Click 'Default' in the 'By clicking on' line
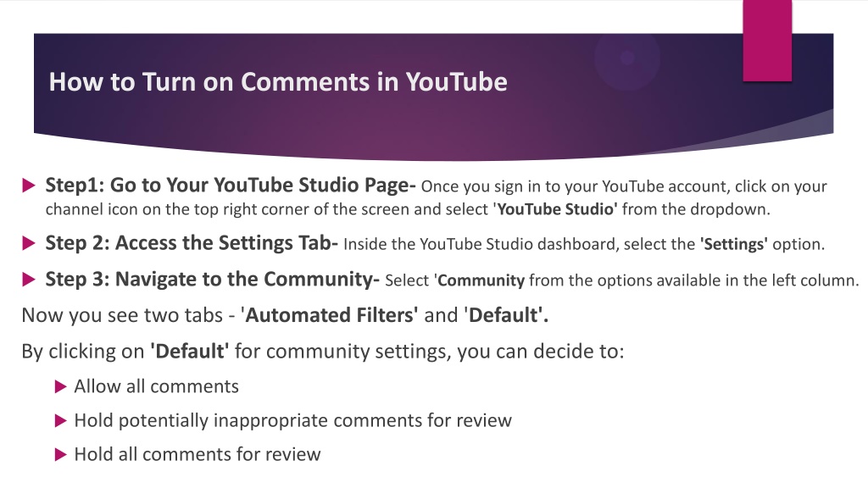The image size is (868, 488). [x=189, y=352]
